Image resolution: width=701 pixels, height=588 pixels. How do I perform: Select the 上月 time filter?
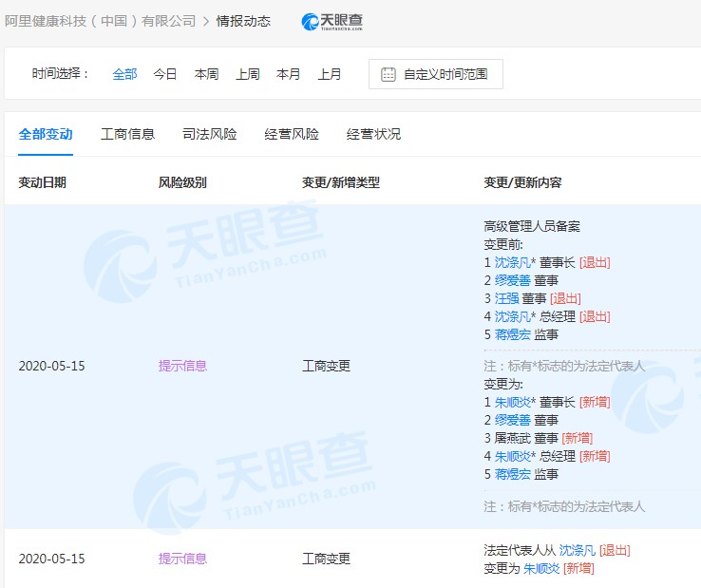click(x=330, y=74)
